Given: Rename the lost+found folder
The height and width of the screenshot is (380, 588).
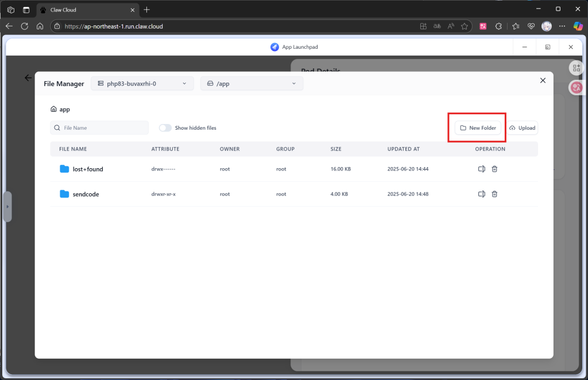Looking at the screenshot, I should point(482,169).
